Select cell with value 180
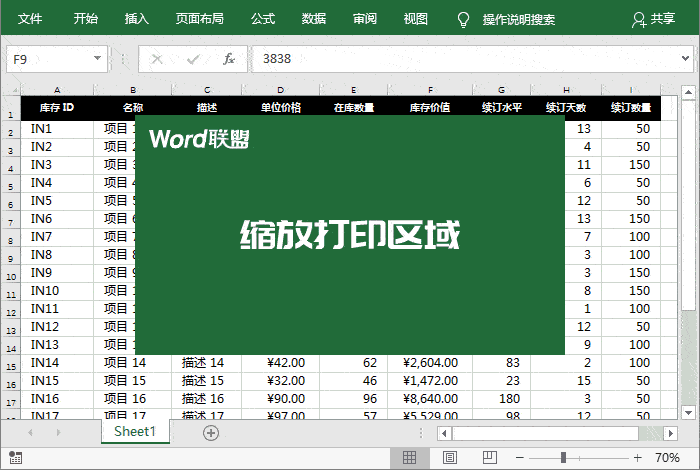This screenshot has height=470, width=700. (501, 399)
